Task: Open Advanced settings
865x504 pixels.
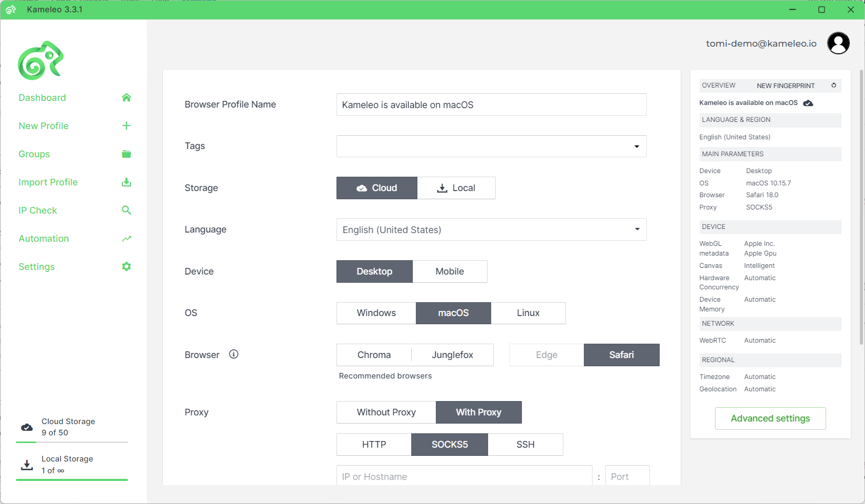Action: click(x=770, y=418)
